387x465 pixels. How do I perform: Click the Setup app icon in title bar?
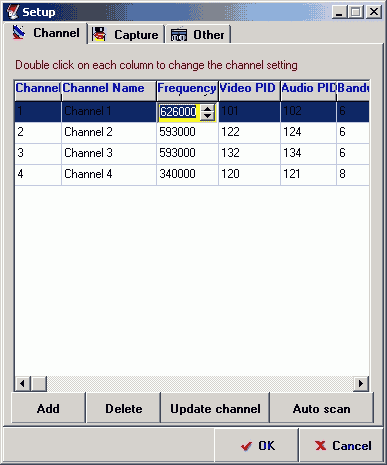coord(13,12)
